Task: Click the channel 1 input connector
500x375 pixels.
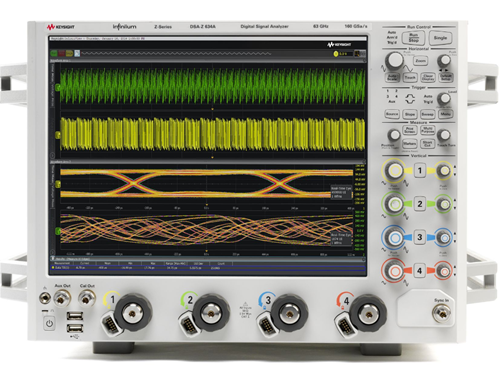Action: point(133,313)
